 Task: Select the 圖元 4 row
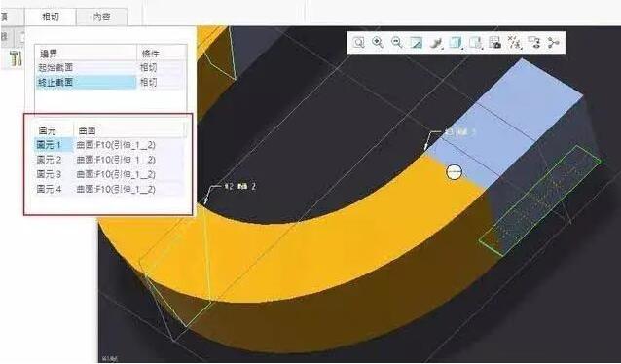[x=54, y=189]
